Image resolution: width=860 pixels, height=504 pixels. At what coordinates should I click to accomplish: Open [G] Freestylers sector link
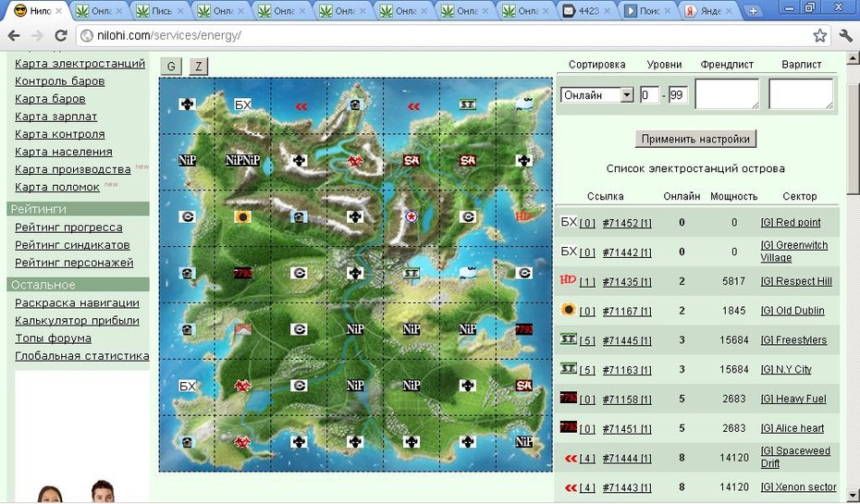click(x=793, y=340)
